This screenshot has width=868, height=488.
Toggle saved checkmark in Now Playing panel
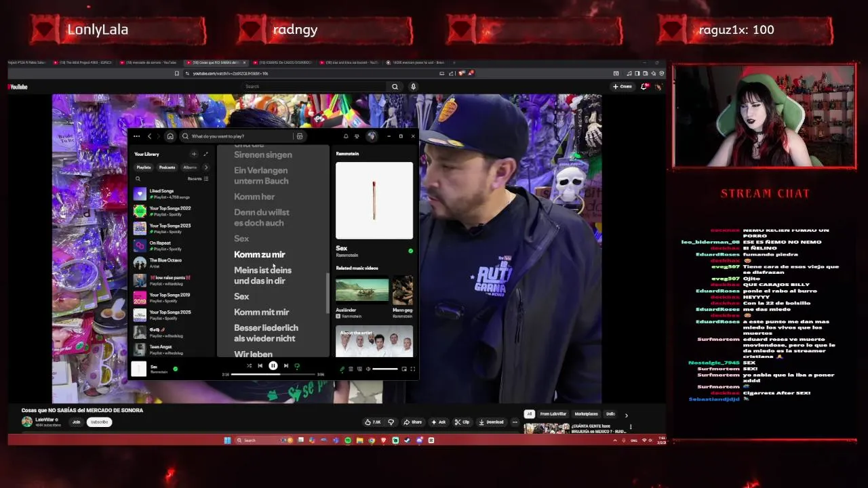(410, 251)
